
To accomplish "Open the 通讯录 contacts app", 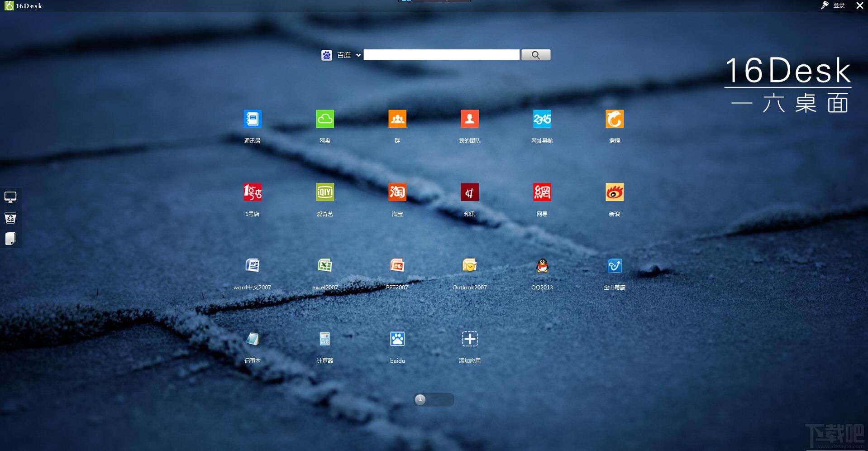I will 252,119.
